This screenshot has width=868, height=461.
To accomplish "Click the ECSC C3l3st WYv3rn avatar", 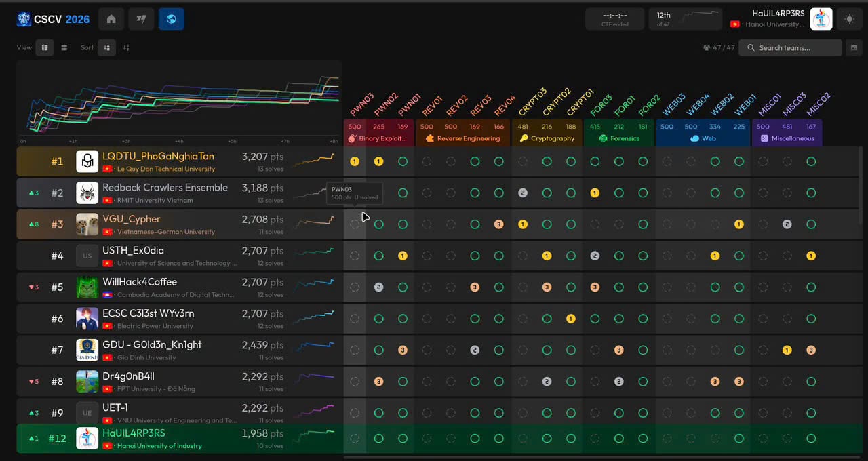I will click(87, 318).
